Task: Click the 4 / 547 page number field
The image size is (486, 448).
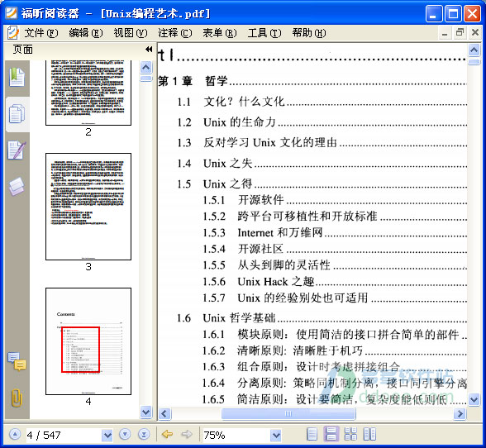Action: [x=64, y=435]
